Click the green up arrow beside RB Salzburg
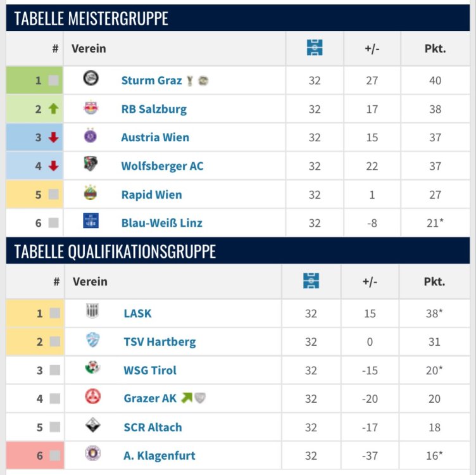 (53, 109)
